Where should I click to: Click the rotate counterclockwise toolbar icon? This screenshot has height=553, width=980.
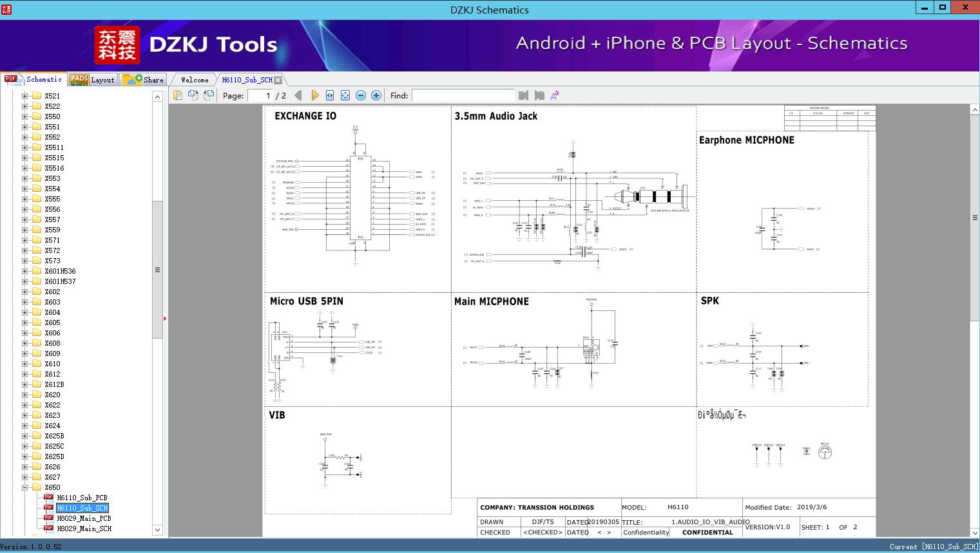[193, 95]
